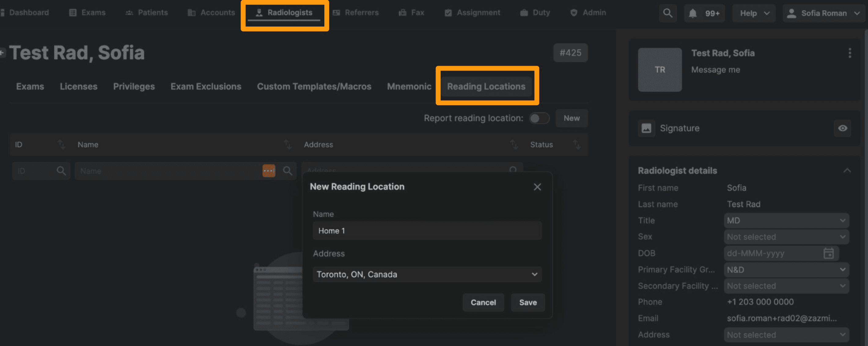
Task: Show signature with the eye icon
Action: (x=842, y=128)
